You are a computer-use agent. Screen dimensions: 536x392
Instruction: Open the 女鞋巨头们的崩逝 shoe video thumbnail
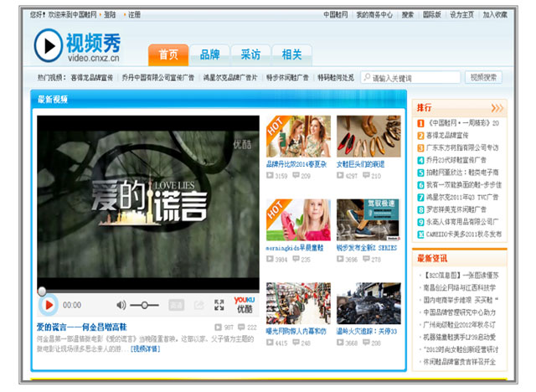pyautogui.click(x=368, y=137)
